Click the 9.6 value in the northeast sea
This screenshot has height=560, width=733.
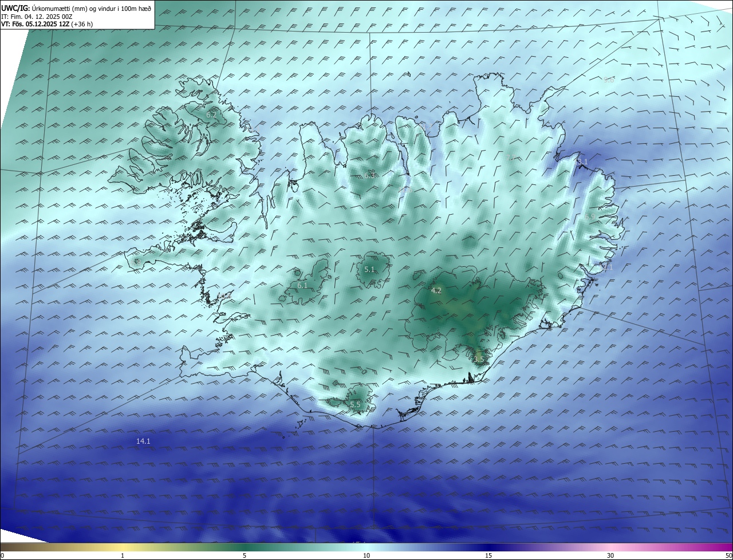click(x=609, y=80)
